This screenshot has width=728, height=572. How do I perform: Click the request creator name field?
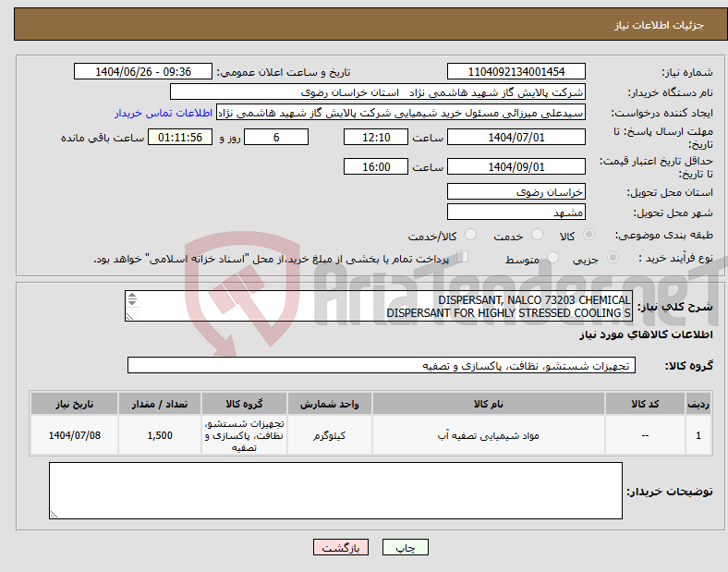(x=401, y=113)
